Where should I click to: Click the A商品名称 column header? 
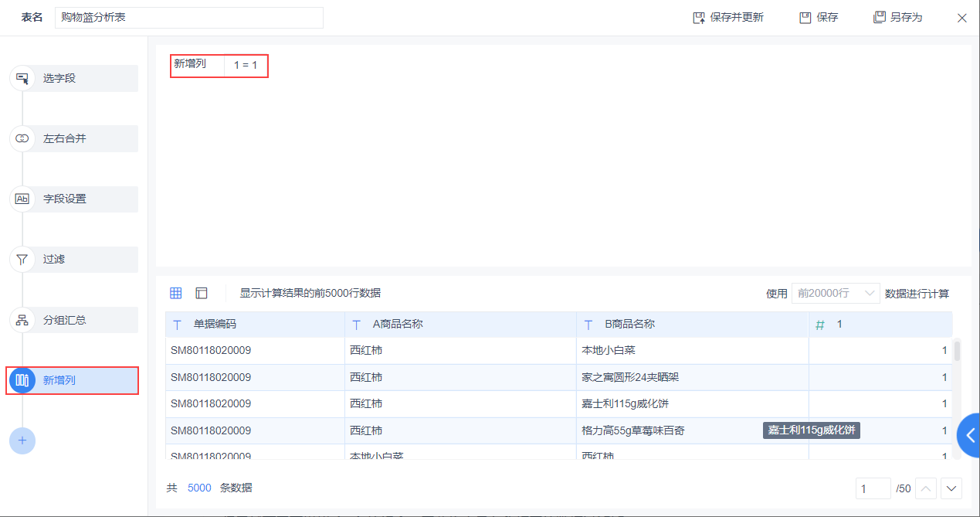[460, 325]
